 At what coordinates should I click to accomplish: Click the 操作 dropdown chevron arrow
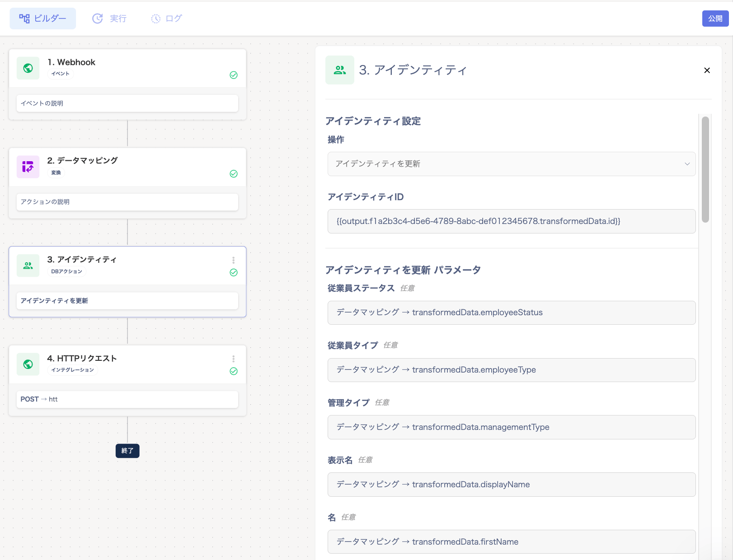click(687, 164)
